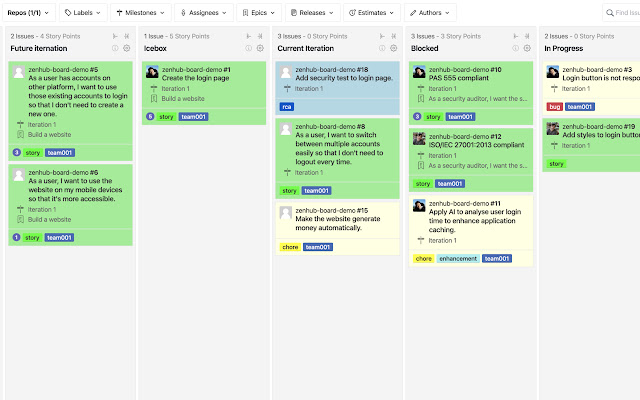Click the info icon in the Icebox column header

coord(249,47)
